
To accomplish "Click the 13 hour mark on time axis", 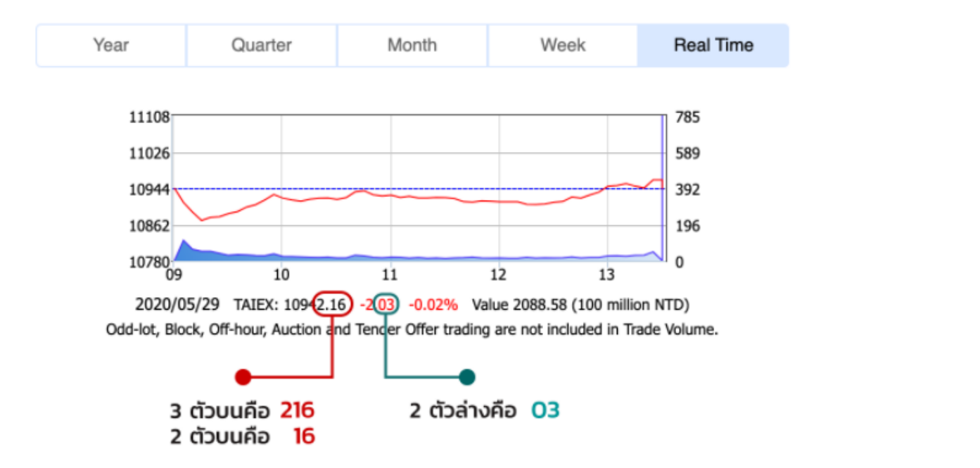I will 607,274.
